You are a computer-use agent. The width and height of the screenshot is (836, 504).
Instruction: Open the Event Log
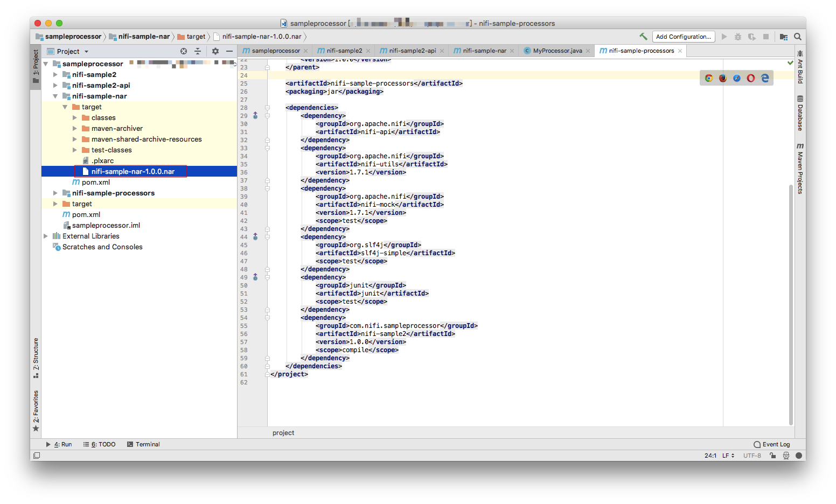click(772, 445)
